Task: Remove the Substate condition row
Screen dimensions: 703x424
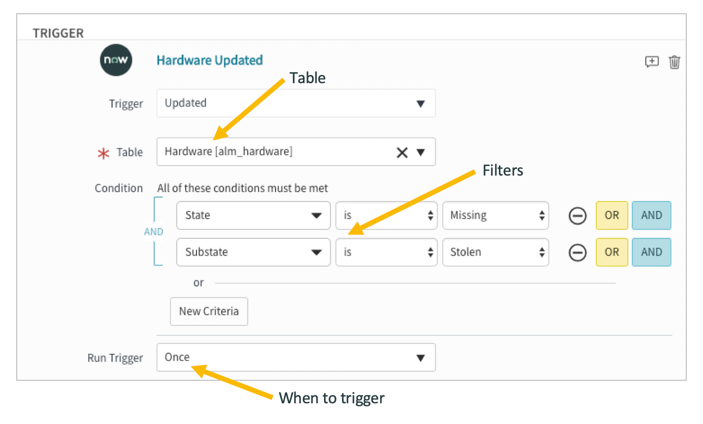Action: [x=577, y=252]
